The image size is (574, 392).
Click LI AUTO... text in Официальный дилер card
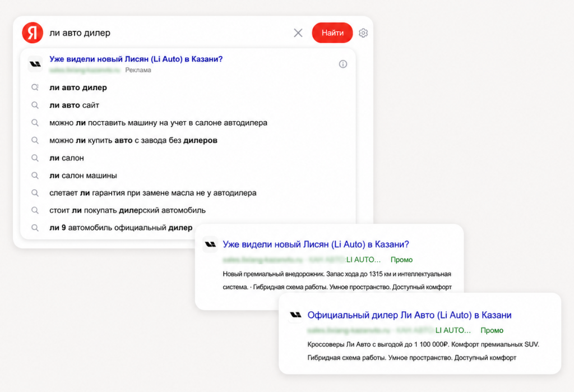coord(453,330)
